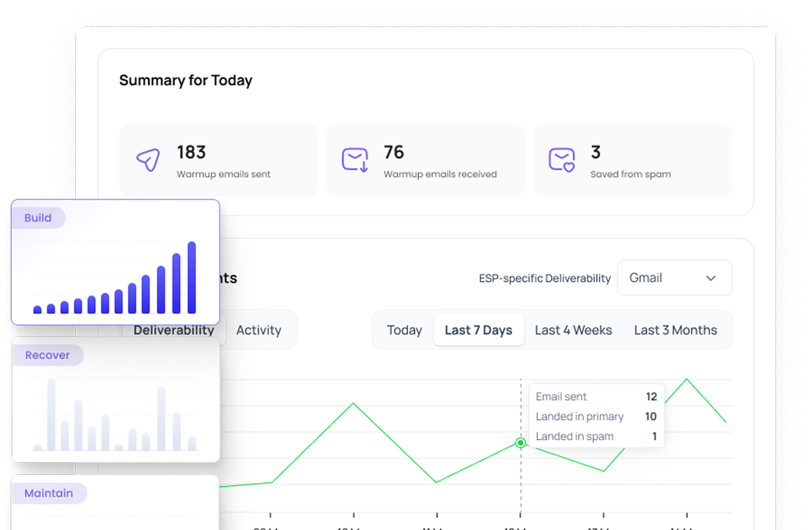This screenshot has height=530, width=812.
Task: Switch to Last 4 Weeks range
Action: pos(573,330)
